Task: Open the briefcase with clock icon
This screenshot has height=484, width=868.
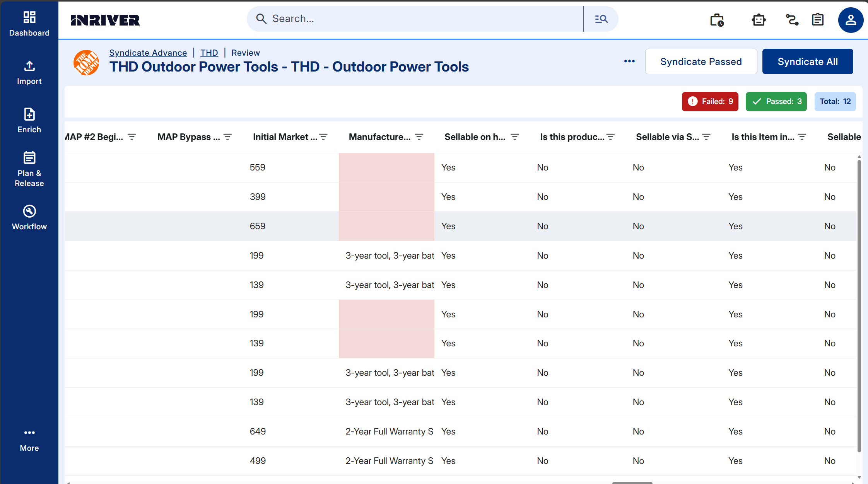Action: point(717,20)
